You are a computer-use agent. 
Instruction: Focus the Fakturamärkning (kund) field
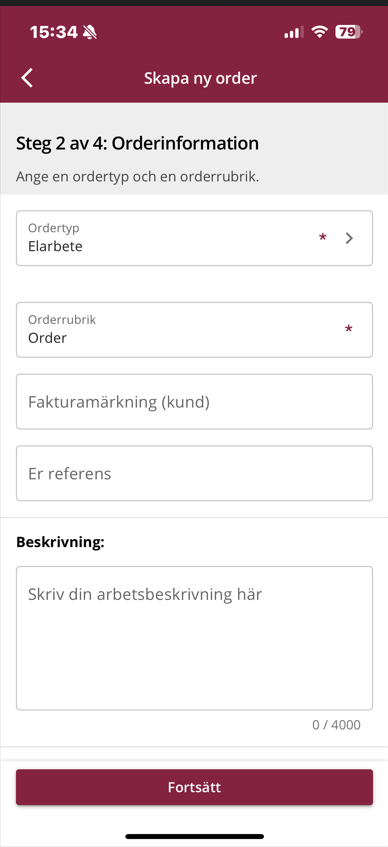click(195, 402)
